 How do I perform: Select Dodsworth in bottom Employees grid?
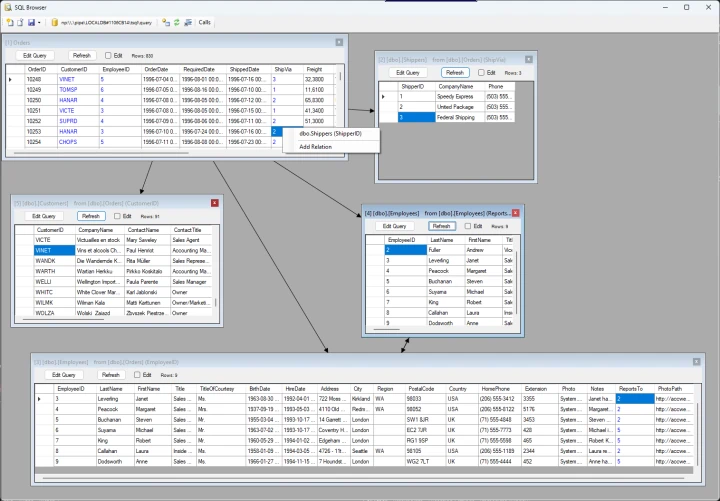click(x=116, y=462)
